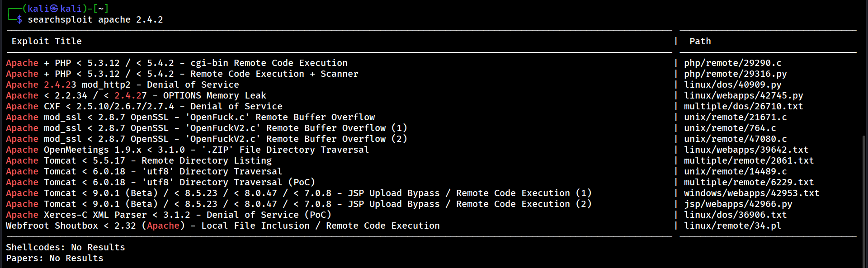Select the linux/dos/40909.py path entry
The width and height of the screenshot is (868, 268).
732,85
